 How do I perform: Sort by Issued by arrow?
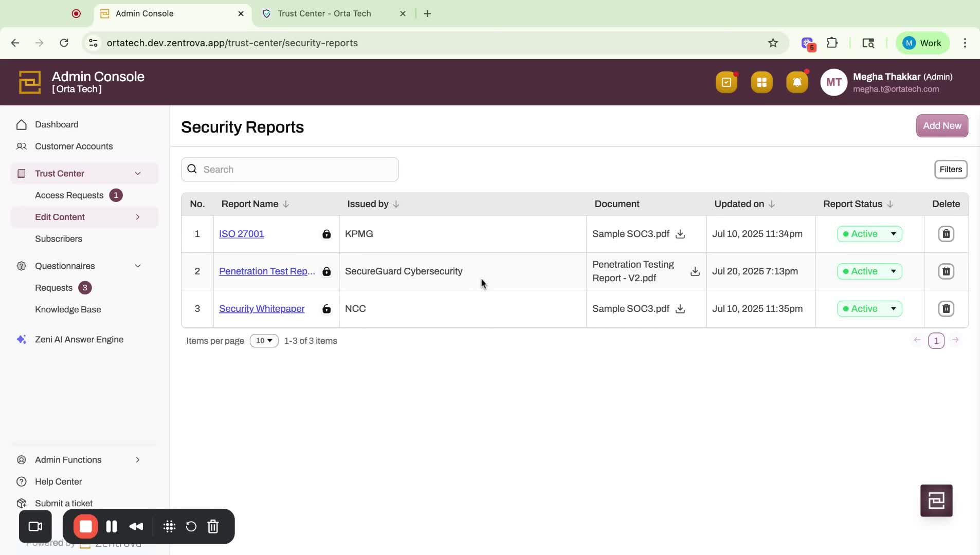click(396, 204)
